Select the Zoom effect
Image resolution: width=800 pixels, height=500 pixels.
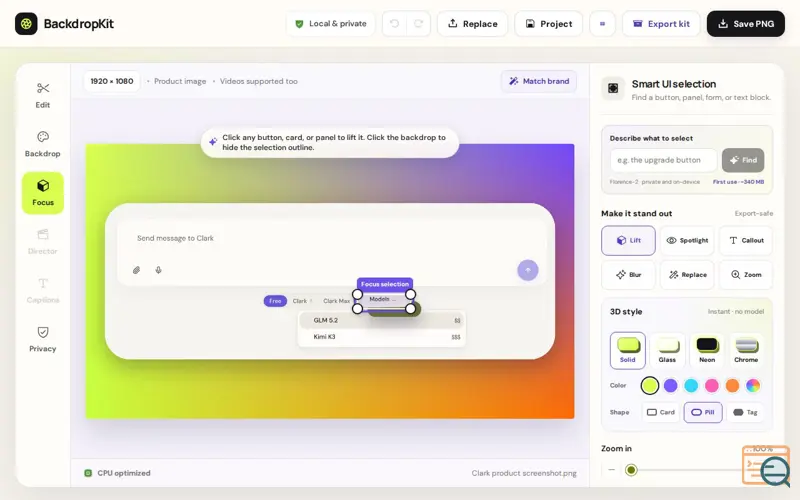746,274
